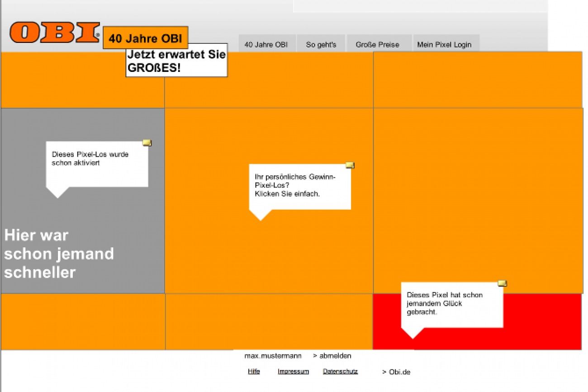Click note icon on 'Glück gebracht' tooltip
Screen dimensions: 588x392
(502, 283)
